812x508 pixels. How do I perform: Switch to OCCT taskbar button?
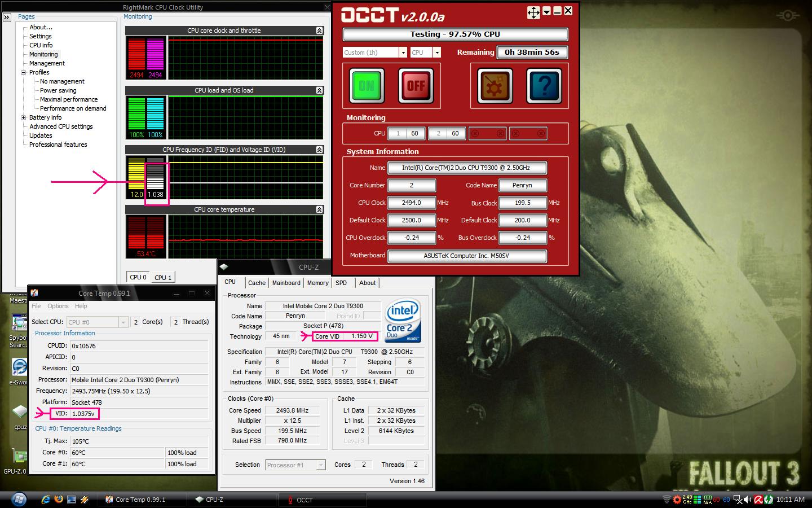[x=323, y=500]
